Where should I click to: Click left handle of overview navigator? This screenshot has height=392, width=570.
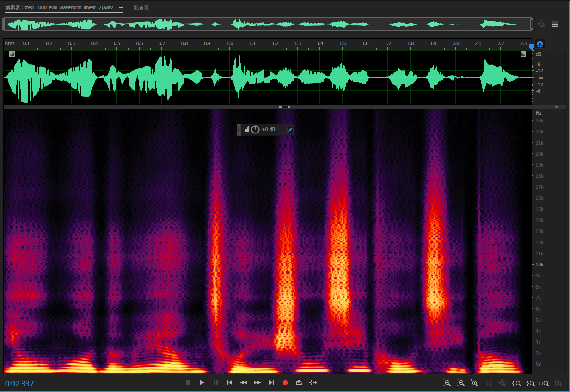(3, 24)
